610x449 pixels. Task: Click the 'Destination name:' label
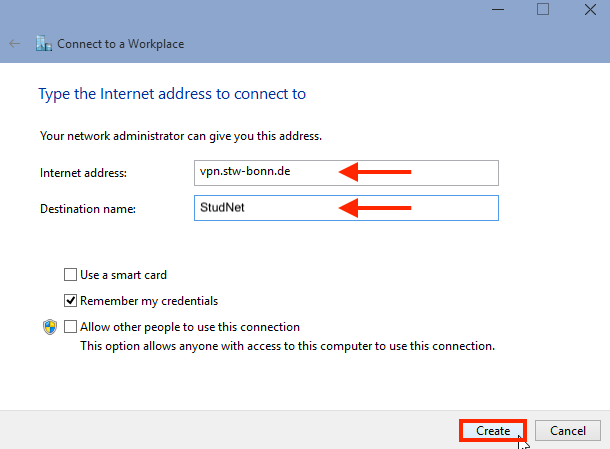(88, 209)
